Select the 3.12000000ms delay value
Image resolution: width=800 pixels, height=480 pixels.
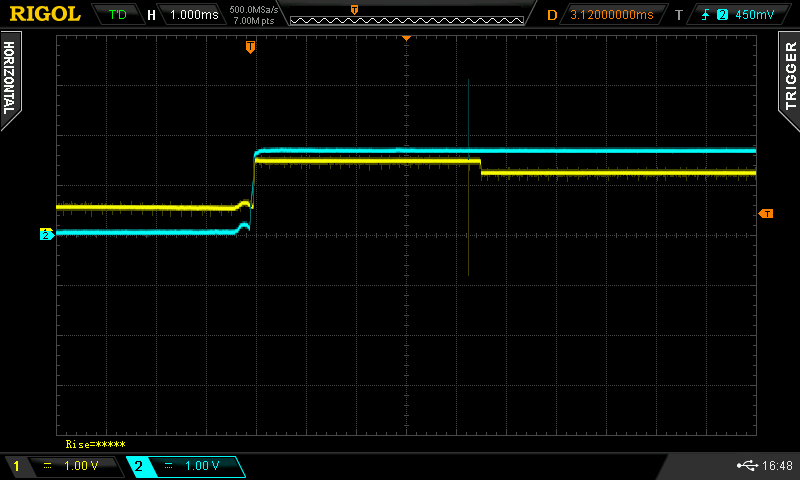coord(611,14)
